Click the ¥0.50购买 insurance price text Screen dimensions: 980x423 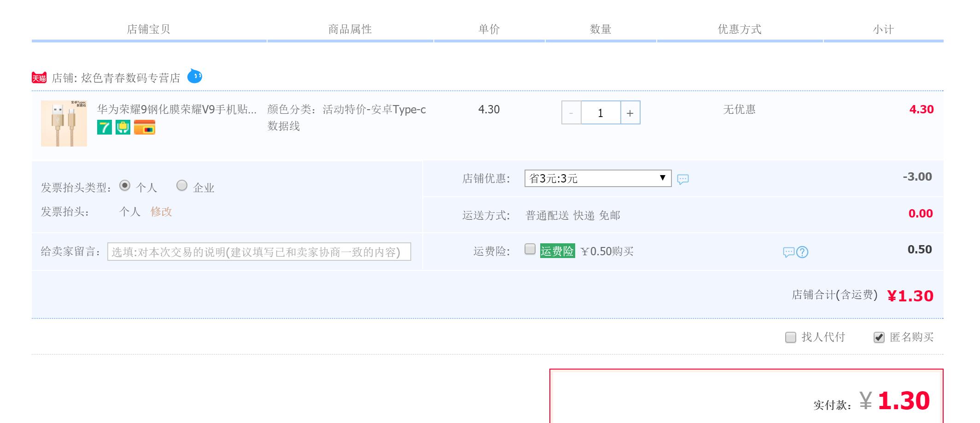pos(607,251)
